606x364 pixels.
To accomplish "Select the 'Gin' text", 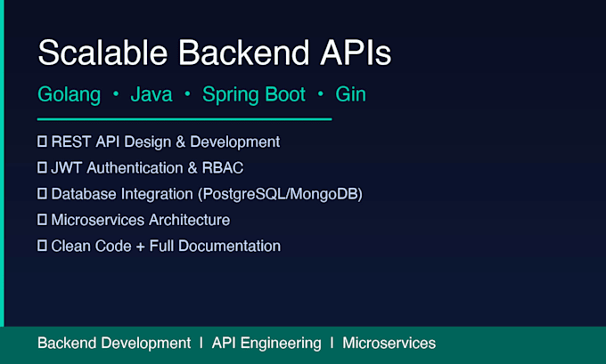I will 350,94.
